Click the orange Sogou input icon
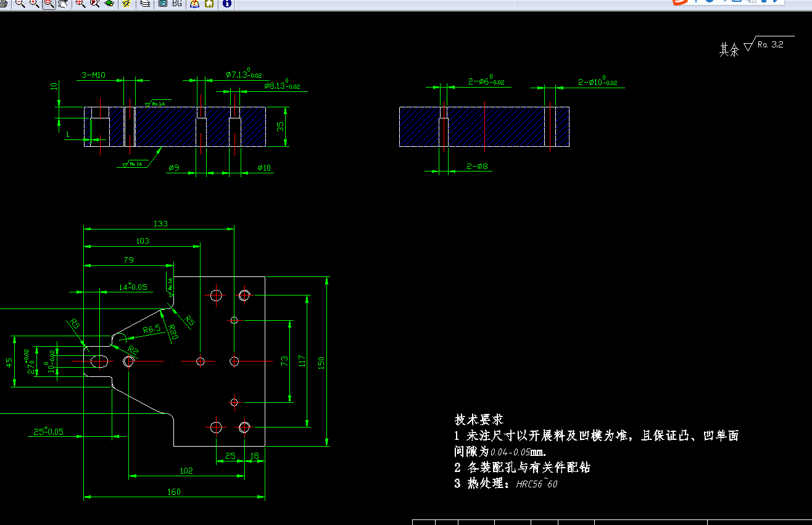 click(681, 2)
